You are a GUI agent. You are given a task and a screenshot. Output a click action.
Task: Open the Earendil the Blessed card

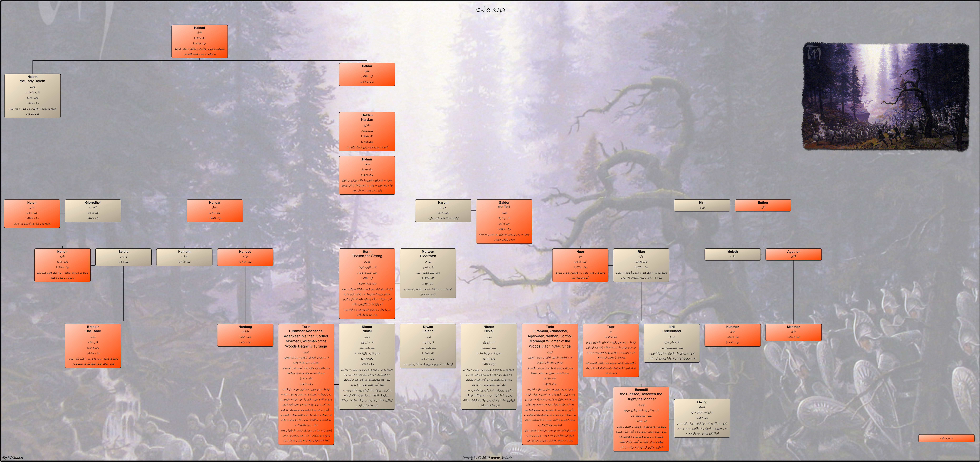pyautogui.click(x=641, y=419)
